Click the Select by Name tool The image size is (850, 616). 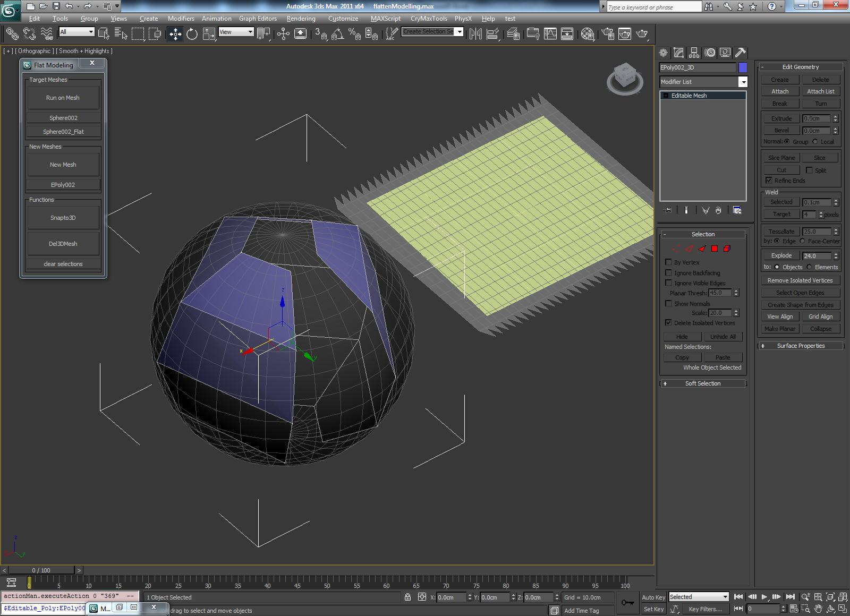pyautogui.click(x=121, y=34)
